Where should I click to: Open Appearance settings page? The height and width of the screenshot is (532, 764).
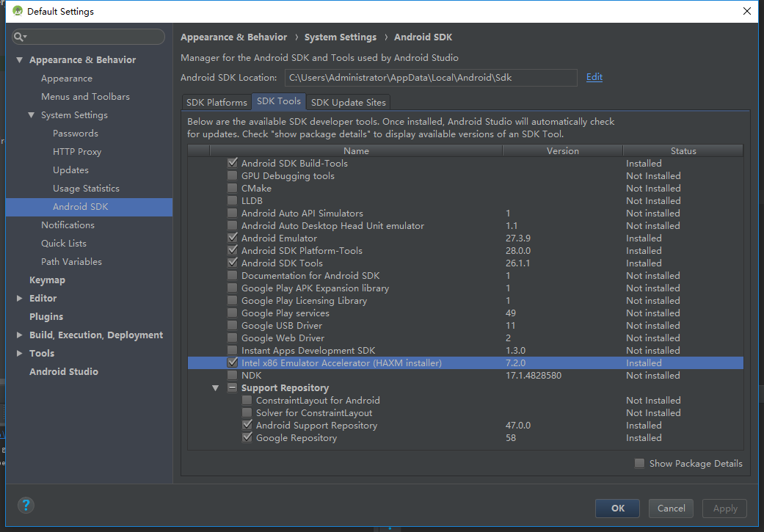coord(67,79)
